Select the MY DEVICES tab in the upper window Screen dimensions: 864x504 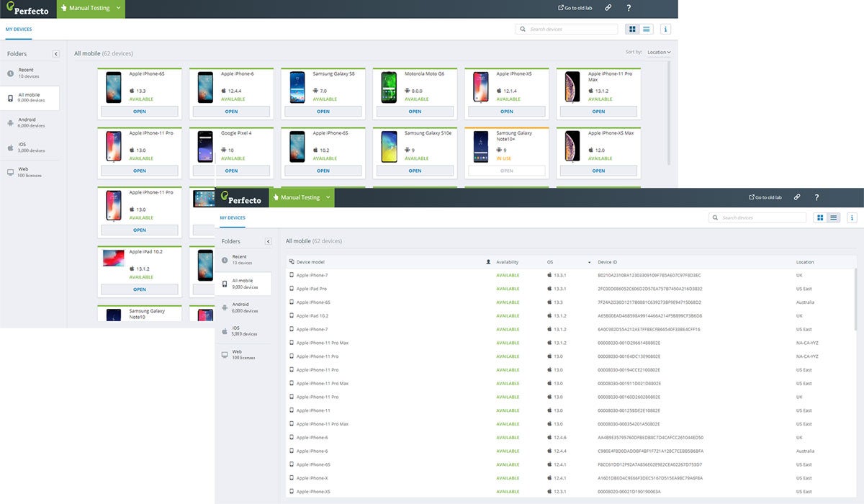coord(19,30)
